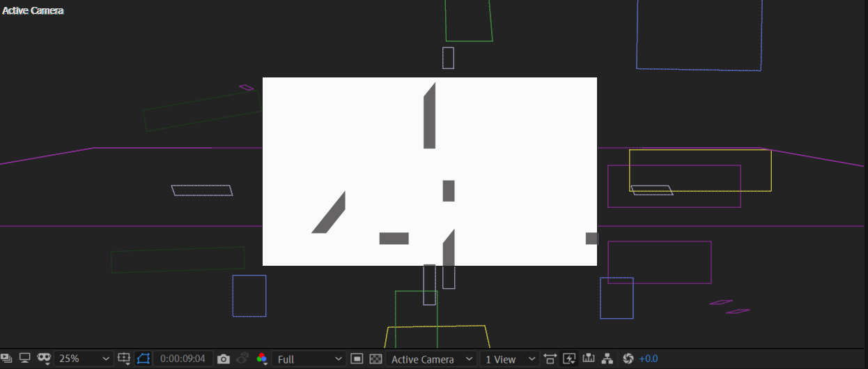The image size is (868, 369).
Task: Click the Reset Exposure aperture icon
Action: [x=628, y=359]
